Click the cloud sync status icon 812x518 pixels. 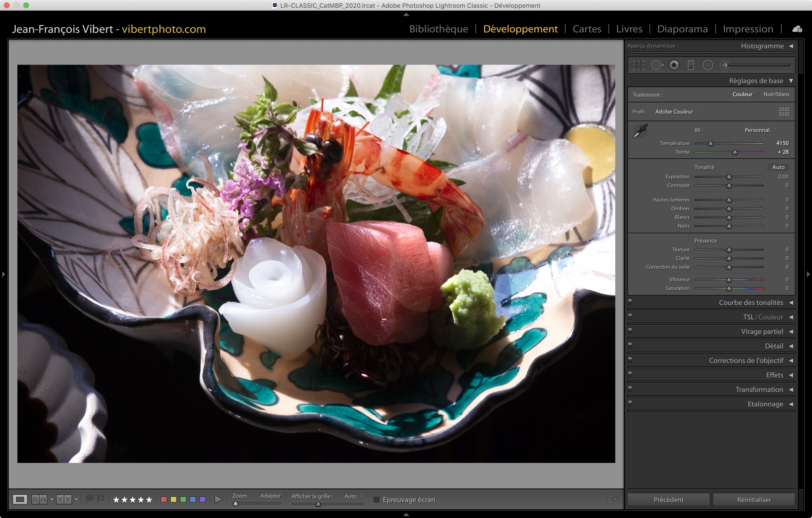point(797,29)
